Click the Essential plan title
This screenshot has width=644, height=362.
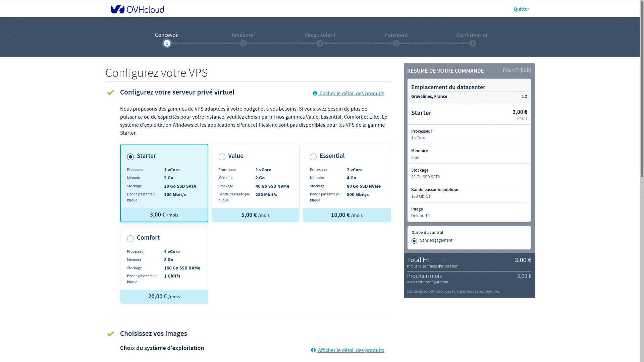tap(332, 156)
